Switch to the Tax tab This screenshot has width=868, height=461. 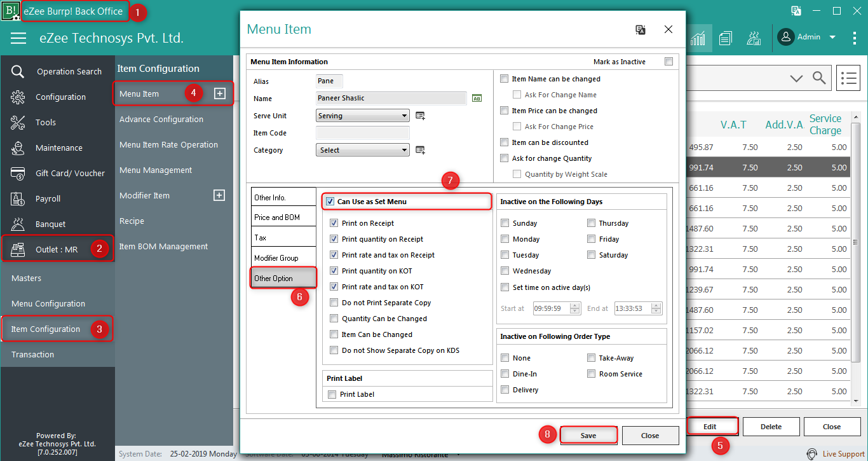(x=284, y=238)
